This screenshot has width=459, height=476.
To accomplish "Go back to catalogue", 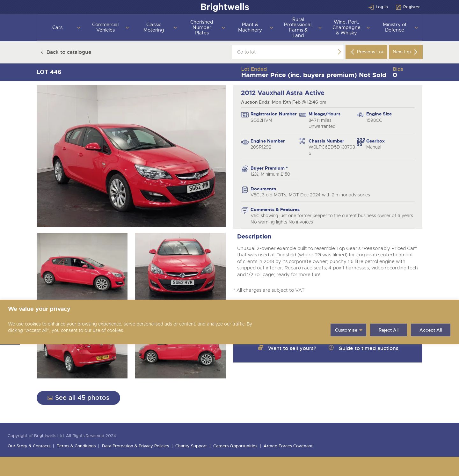I will 69,52.
